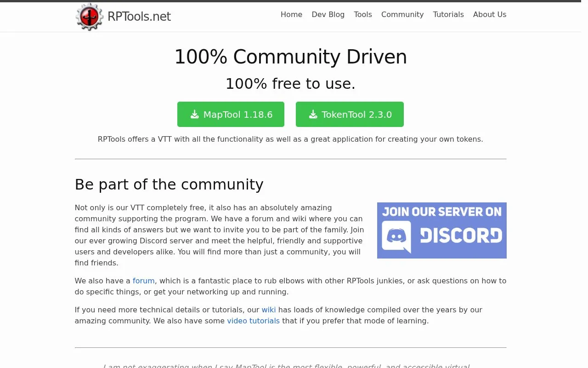588x368 pixels.
Task: Click the RPTools gear logo icon
Action: click(x=90, y=17)
